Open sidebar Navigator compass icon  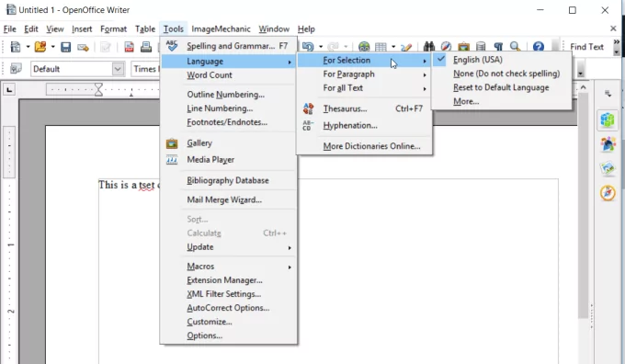tap(608, 193)
